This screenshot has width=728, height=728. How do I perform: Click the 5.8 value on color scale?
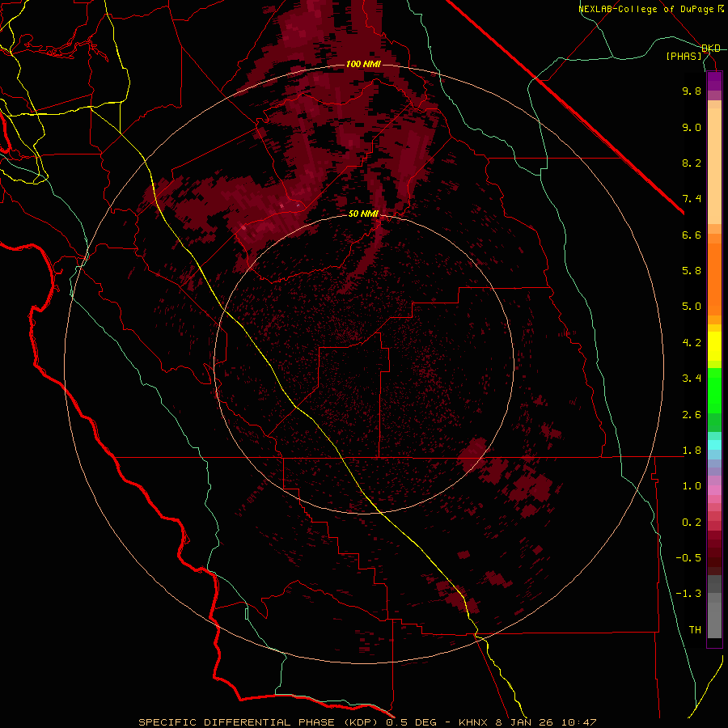[692, 270]
